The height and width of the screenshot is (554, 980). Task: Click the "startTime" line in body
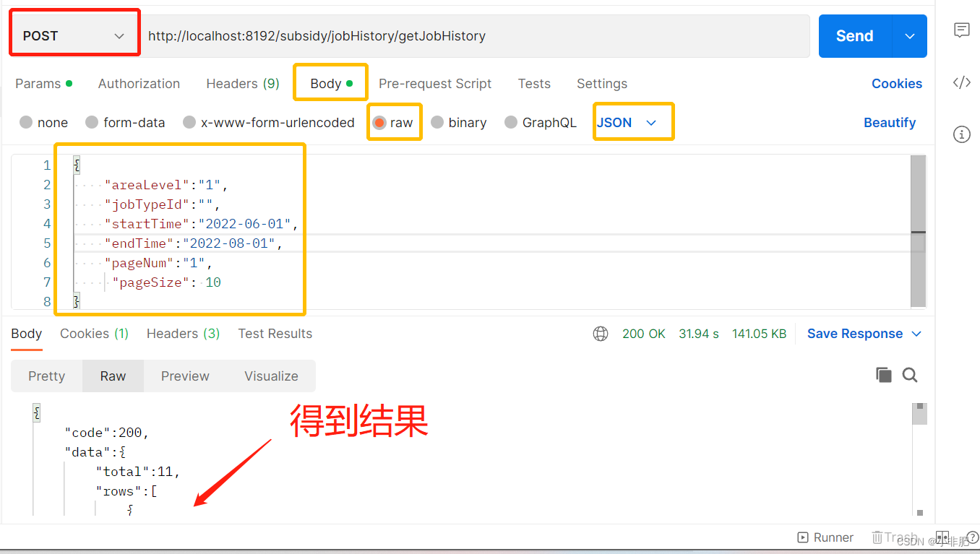pos(202,224)
